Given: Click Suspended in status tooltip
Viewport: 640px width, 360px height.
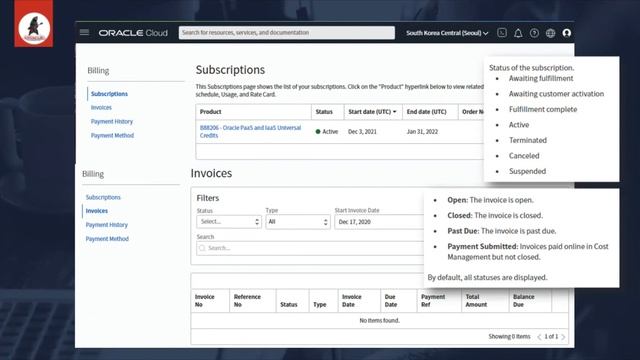Looking at the screenshot, I should (x=527, y=171).
